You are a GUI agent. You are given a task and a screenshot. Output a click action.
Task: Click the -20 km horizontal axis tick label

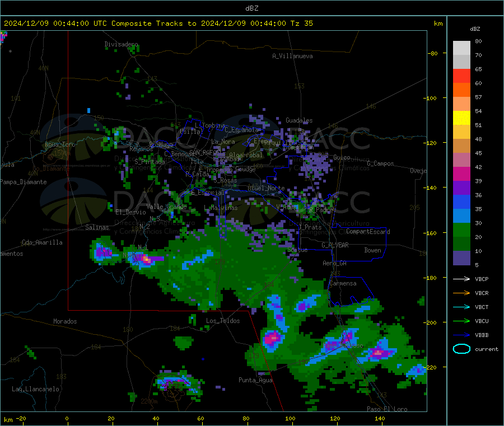21,419
